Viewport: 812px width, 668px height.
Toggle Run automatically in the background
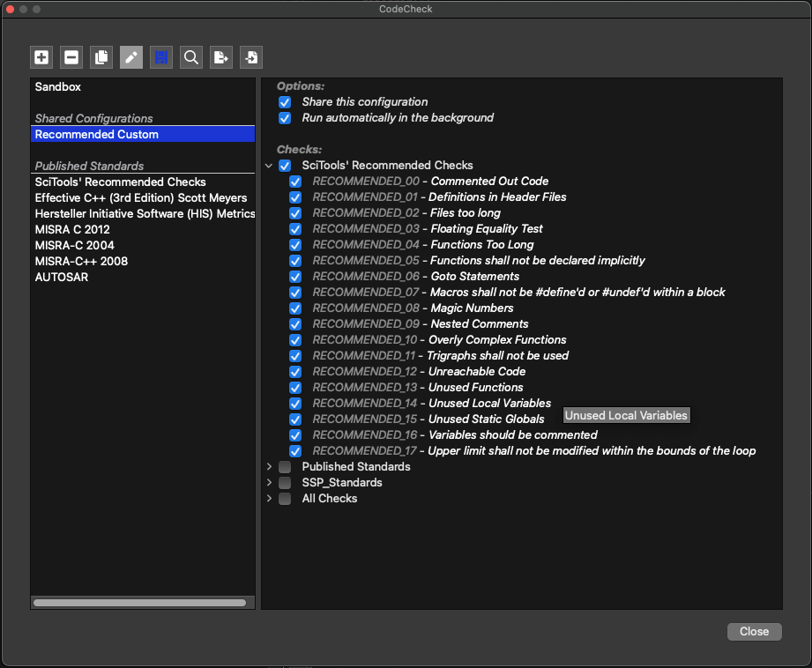[285, 118]
